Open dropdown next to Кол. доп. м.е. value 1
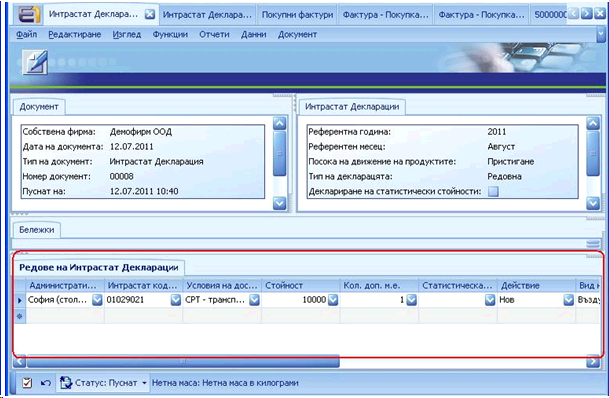The width and height of the screenshot is (609, 398). (411, 300)
